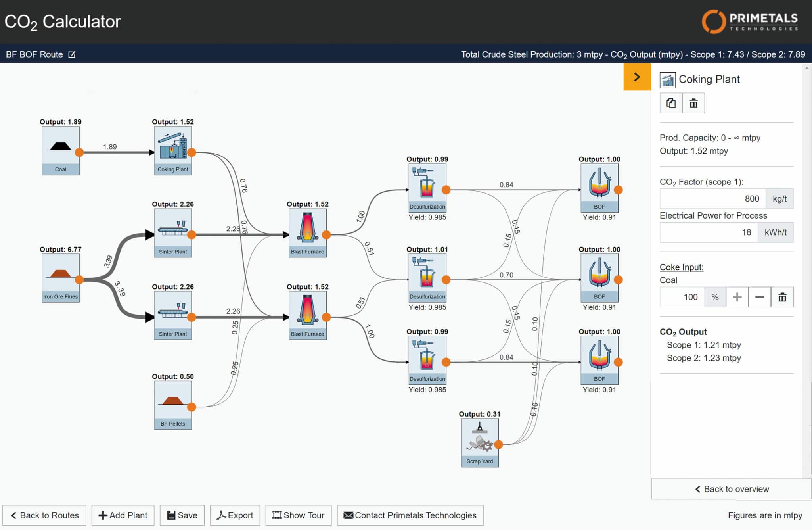
Task: Click the orange output port of Coal
Action: click(x=79, y=152)
